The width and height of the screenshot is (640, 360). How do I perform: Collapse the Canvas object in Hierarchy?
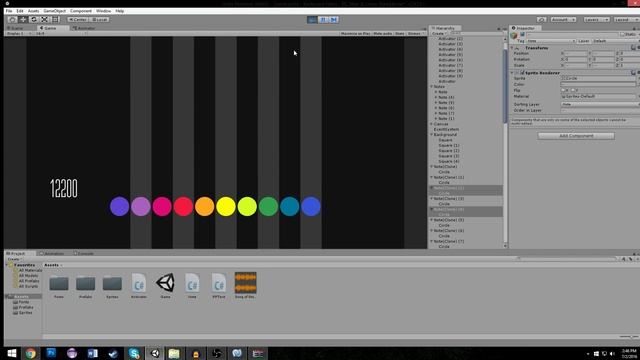tap(431, 124)
